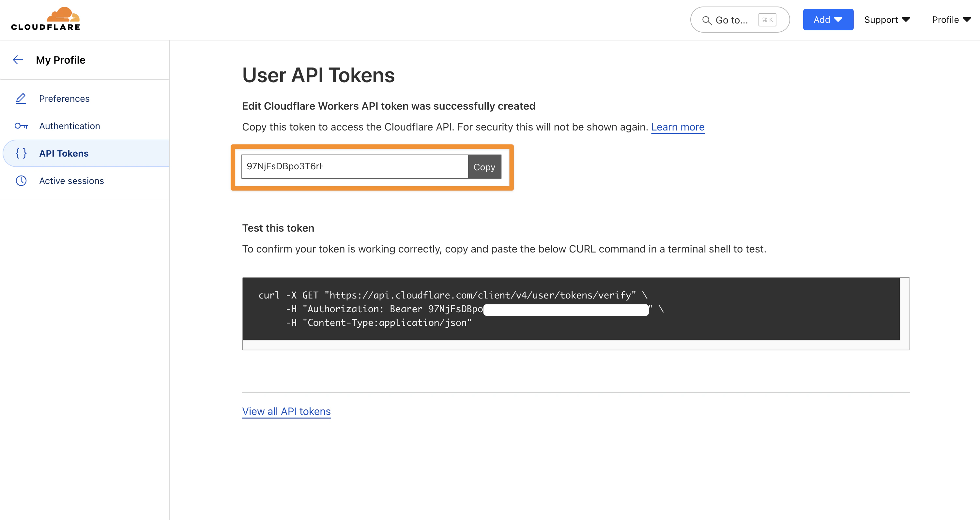The image size is (980, 520).
Task: Open the Profile dropdown menu
Action: point(951,20)
